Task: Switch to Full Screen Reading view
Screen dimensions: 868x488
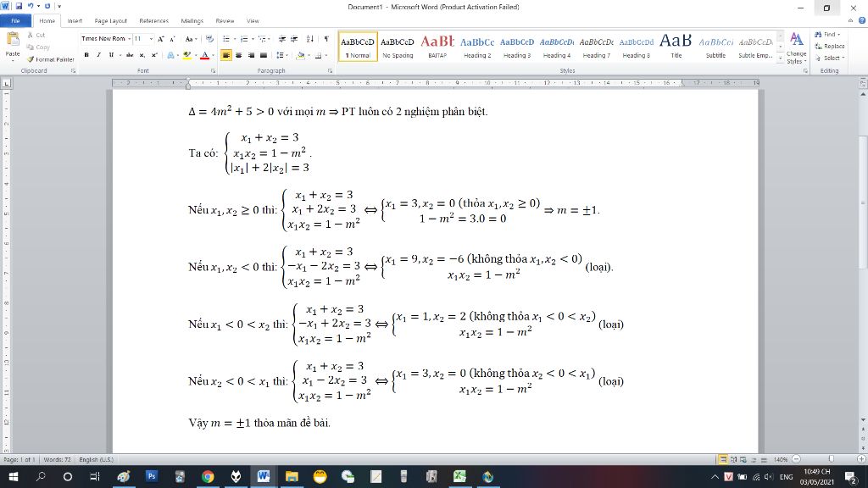Action: pyautogui.click(x=733, y=460)
